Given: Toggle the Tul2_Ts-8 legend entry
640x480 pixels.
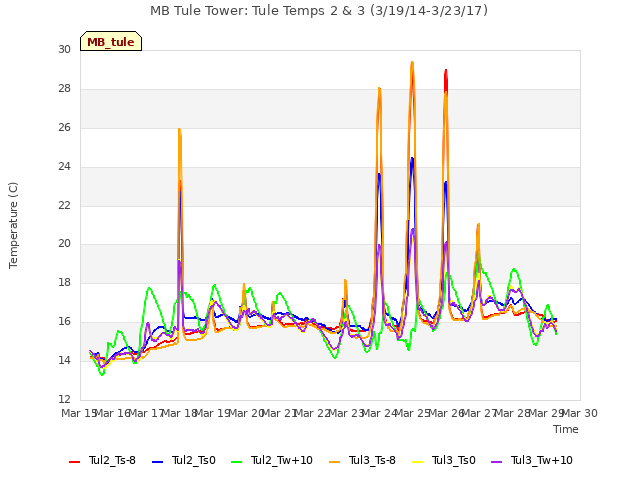Looking at the screenshot, I should pyautogui.click(x=102, y=460).
